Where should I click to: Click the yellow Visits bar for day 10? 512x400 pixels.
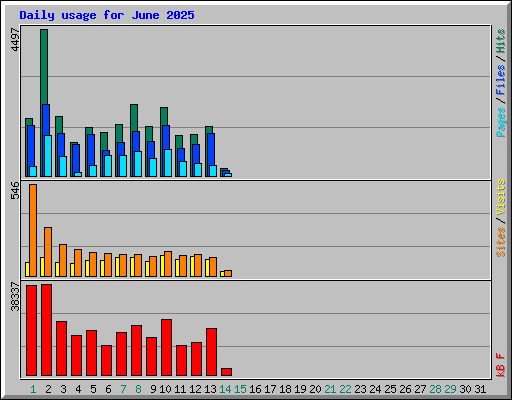pos(162,266)
